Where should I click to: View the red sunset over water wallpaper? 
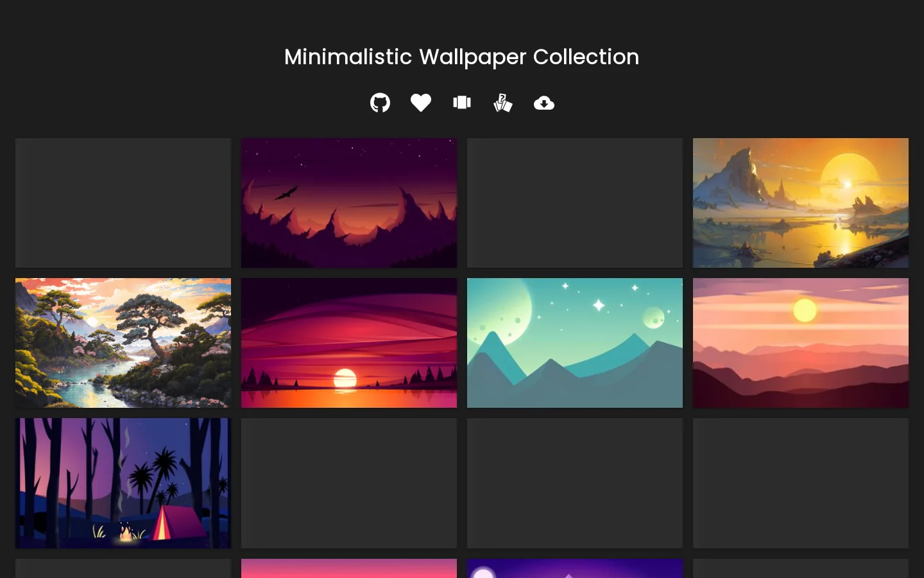point(349,343)
